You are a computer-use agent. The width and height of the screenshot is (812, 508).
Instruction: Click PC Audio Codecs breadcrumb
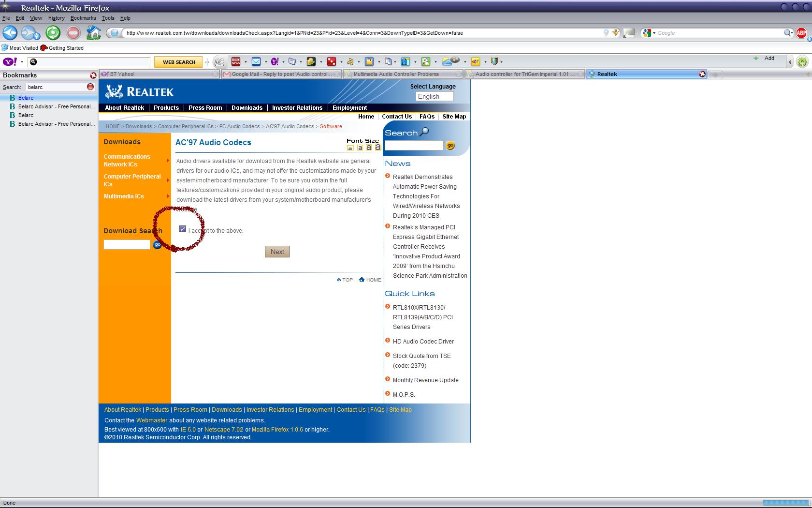point(239,126)
